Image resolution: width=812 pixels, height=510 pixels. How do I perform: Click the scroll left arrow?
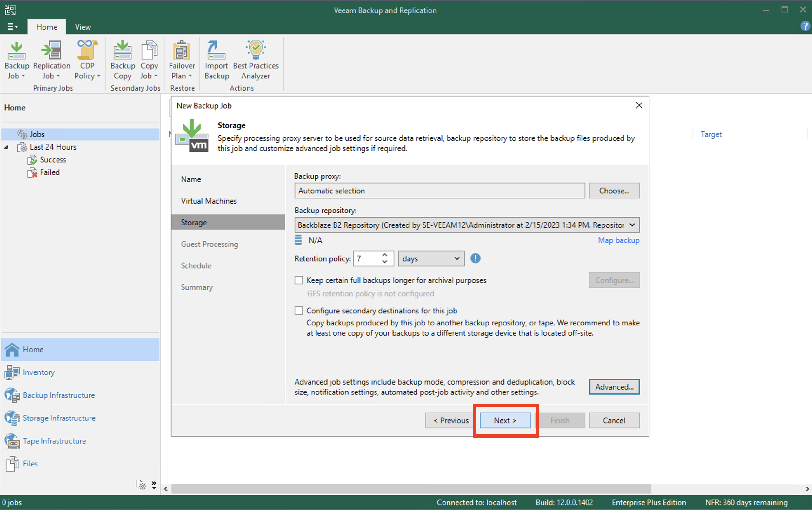click(166, 489)
